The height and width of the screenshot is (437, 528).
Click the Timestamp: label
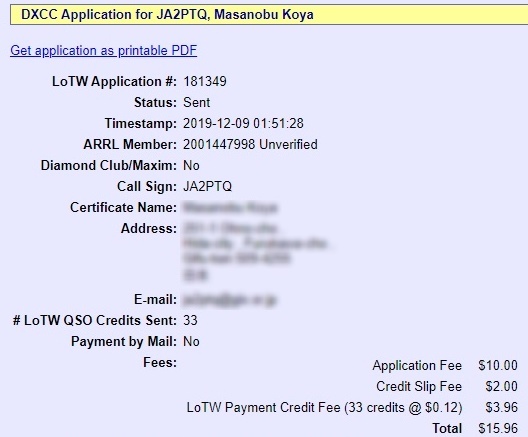click(x=141, y=123)
